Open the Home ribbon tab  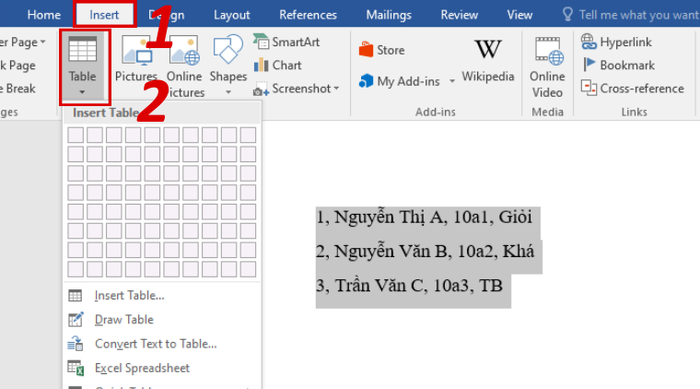pyautogui.click(x=44, y=15)
